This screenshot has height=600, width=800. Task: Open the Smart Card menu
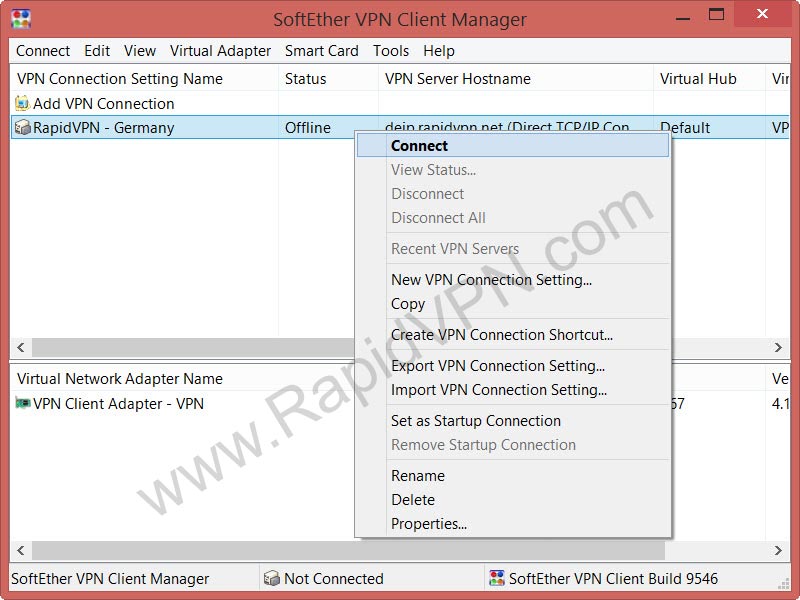[321, 51]
